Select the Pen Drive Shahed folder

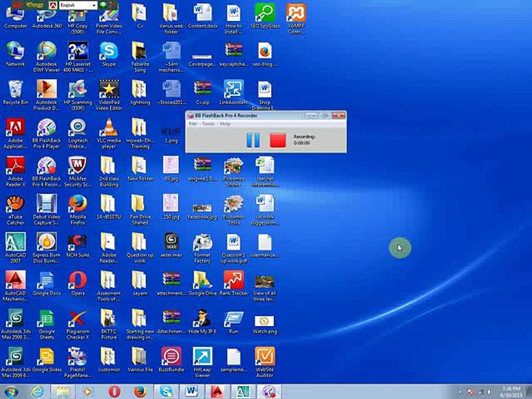tap(140, 210)
